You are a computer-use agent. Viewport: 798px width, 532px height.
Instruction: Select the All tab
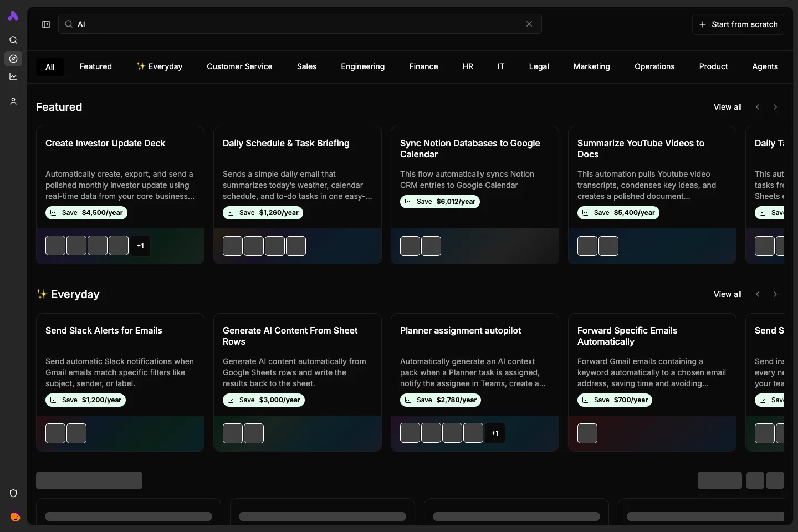(x=50, y=67)
